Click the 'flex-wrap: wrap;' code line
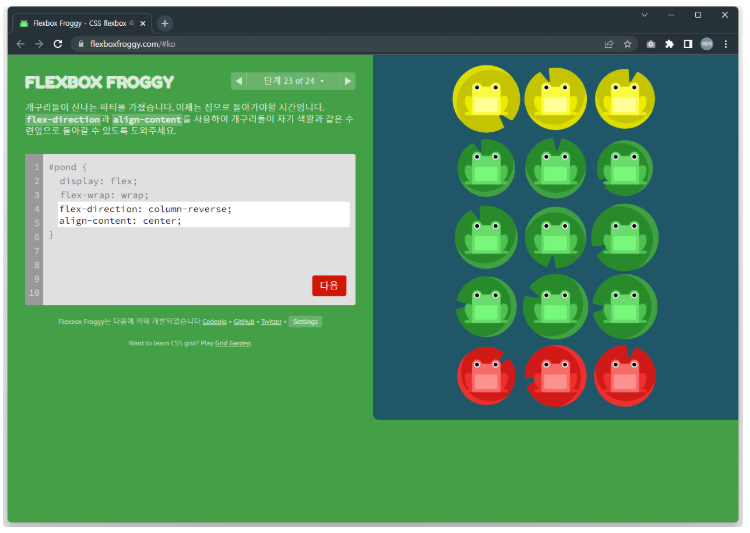The height and width of the screenshot is (533, 750). pos(104,195)
